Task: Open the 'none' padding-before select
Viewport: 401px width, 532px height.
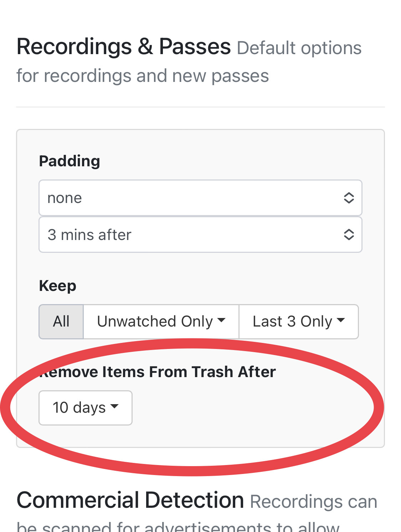Action: click(192, 198)
